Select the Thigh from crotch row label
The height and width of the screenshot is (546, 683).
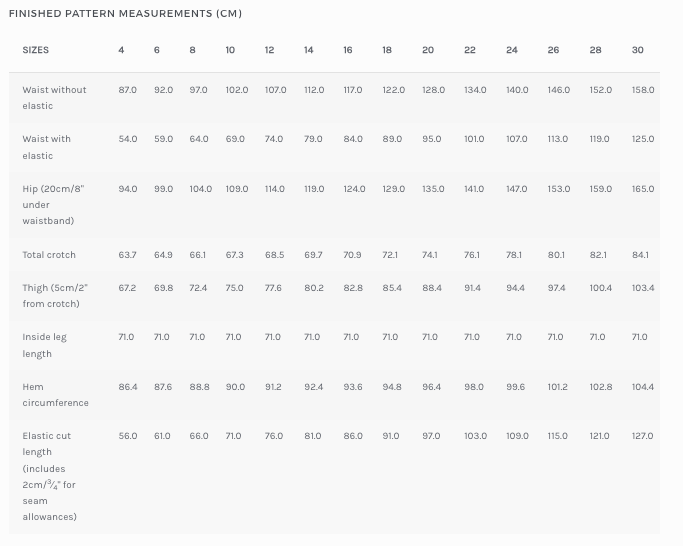coord(55,296)
